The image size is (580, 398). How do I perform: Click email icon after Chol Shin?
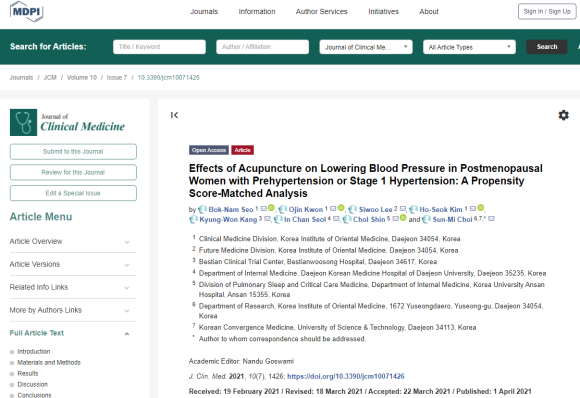pyautogui.click(x=395, y=219)
